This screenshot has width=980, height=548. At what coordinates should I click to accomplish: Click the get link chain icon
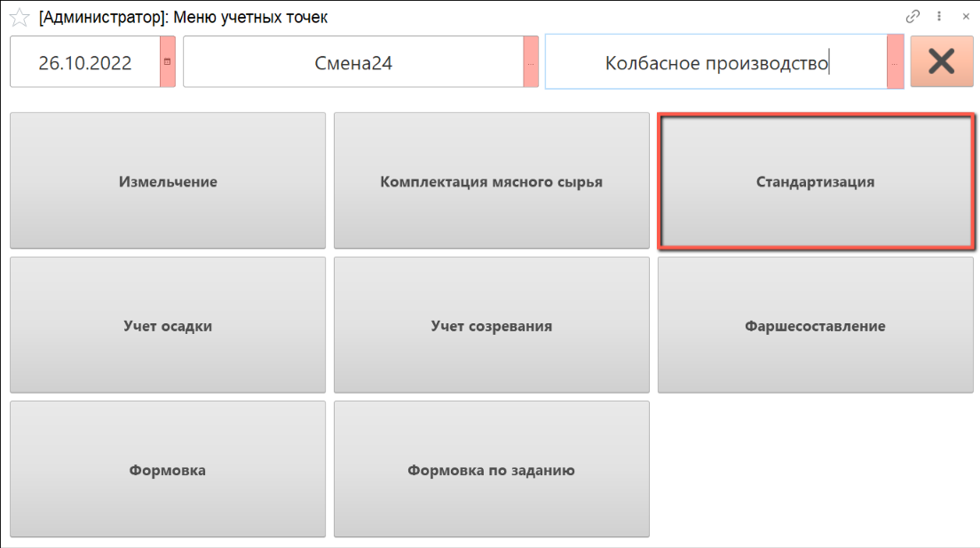[913, 16]
